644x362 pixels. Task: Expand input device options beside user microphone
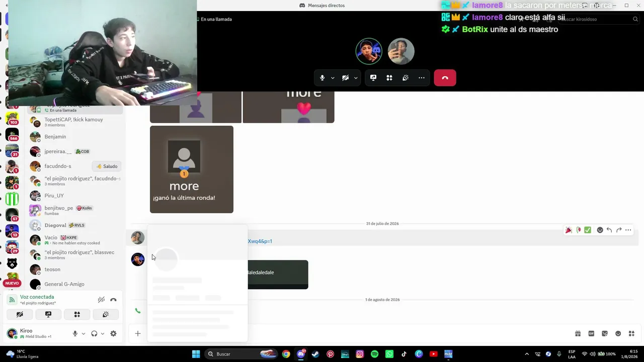point(84,333)
